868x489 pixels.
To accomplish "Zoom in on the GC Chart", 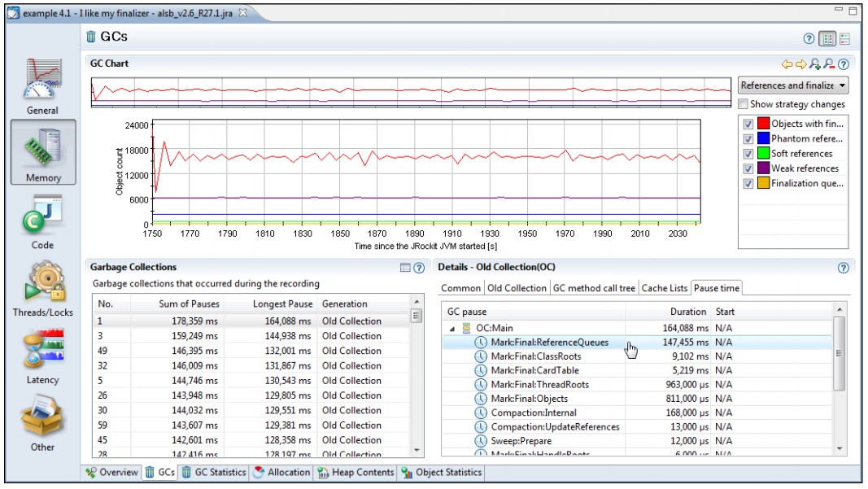I will click(815, 64).
